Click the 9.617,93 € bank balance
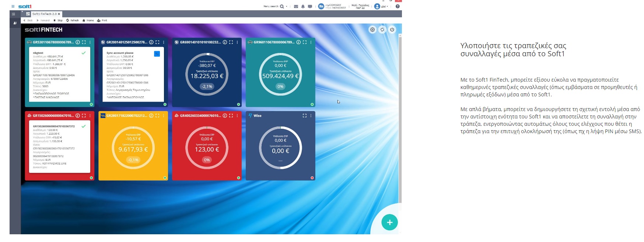The height and width of the screenshot is (242, 644). 133,149
